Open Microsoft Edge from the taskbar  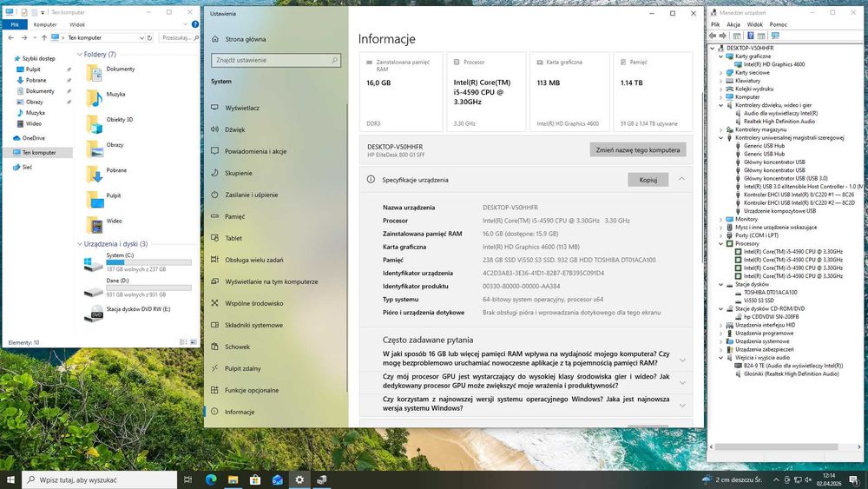211,480
